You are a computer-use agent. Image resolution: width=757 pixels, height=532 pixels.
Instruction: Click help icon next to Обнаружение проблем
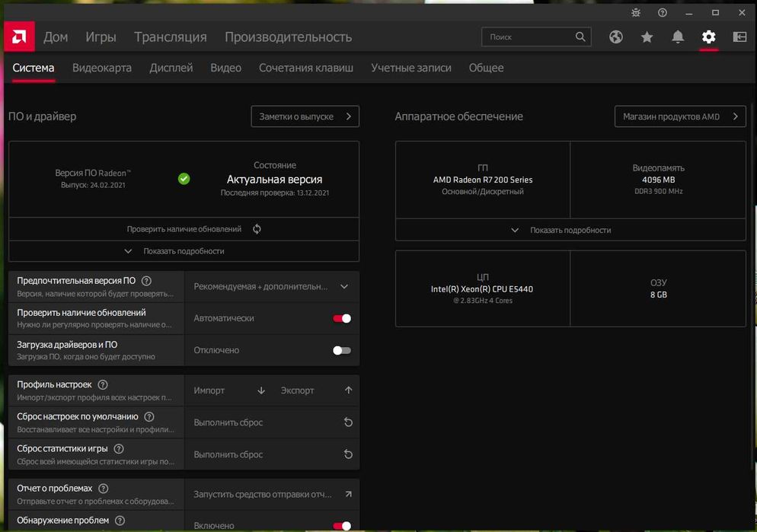(120, 521)
